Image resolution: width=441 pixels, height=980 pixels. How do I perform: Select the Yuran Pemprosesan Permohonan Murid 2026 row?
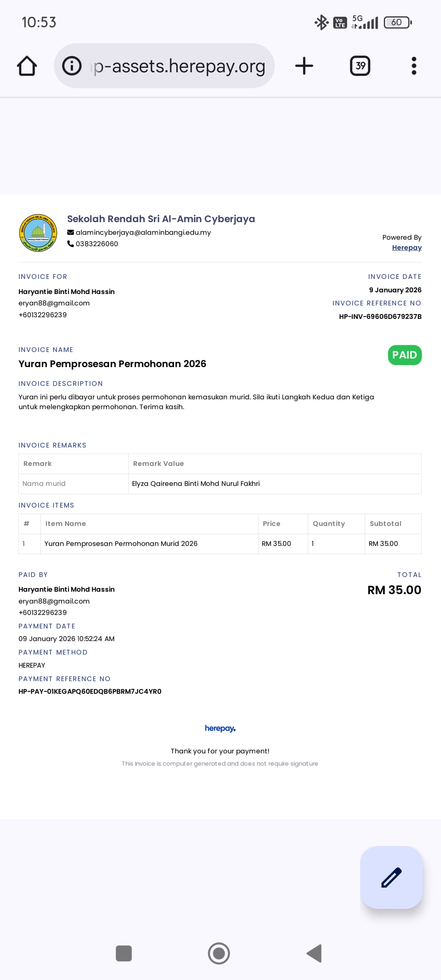point(220,544)
